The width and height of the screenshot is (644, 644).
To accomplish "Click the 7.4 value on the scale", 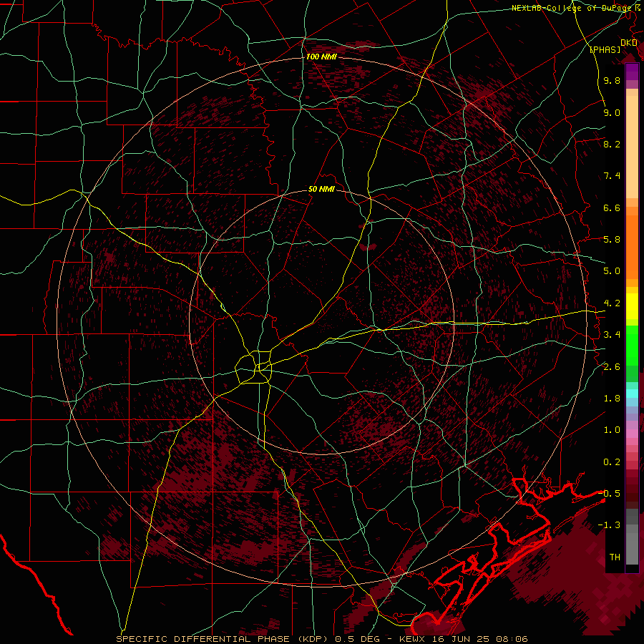I will 612,176.
